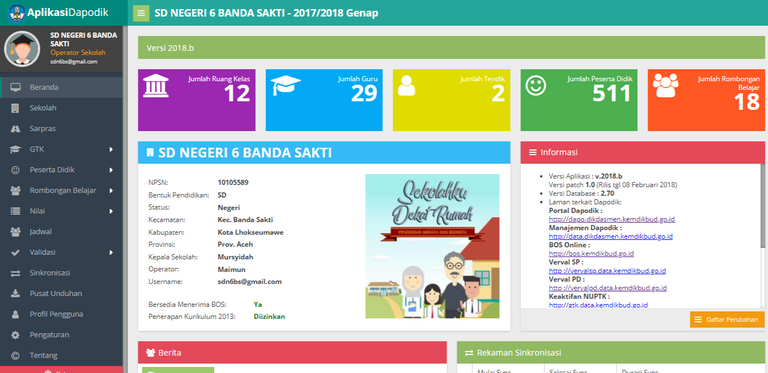
Task: Click the Jumlah Guru count 29
Action: click(x=364, y=93)
